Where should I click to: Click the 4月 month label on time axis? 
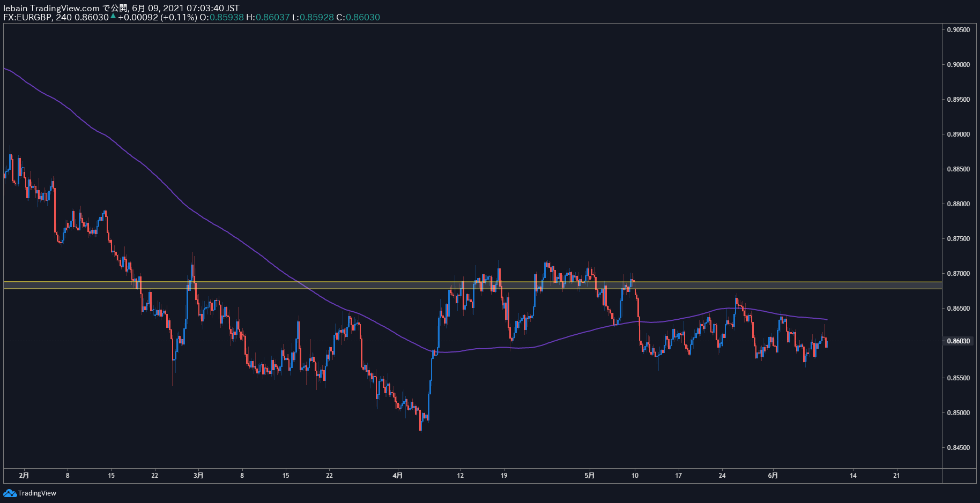(397, 475)
